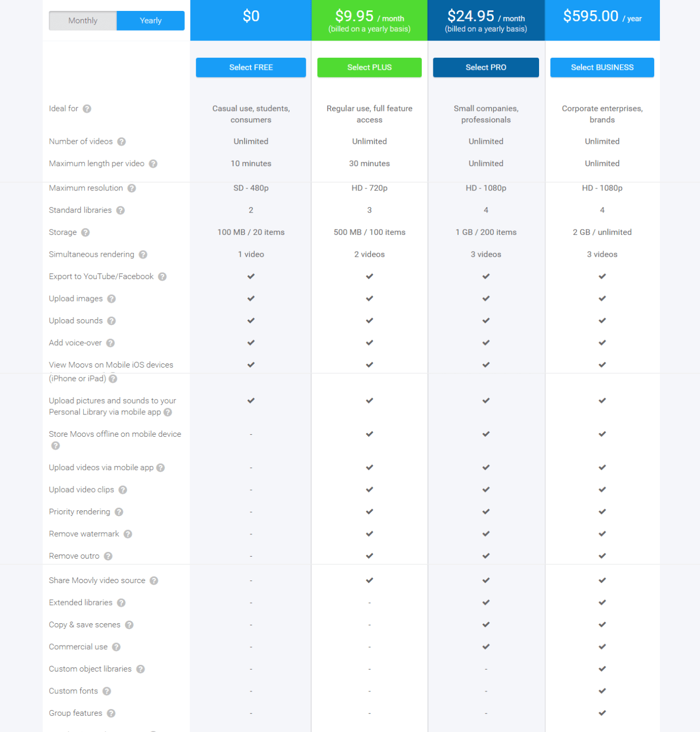
Task: Click the 'Custom fonts' row label
Action: pos(73,691)
